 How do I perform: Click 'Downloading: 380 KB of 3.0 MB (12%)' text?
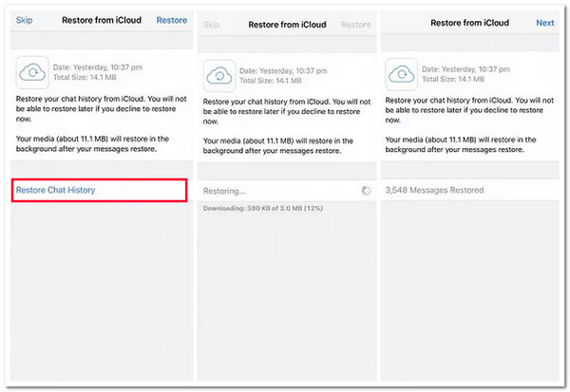(x=263, y=208)
